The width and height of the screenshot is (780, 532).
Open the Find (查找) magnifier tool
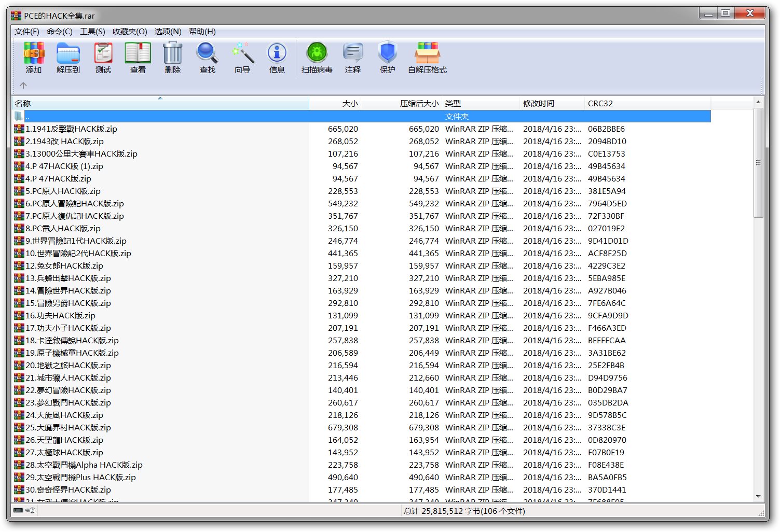[x=207, y=53]
